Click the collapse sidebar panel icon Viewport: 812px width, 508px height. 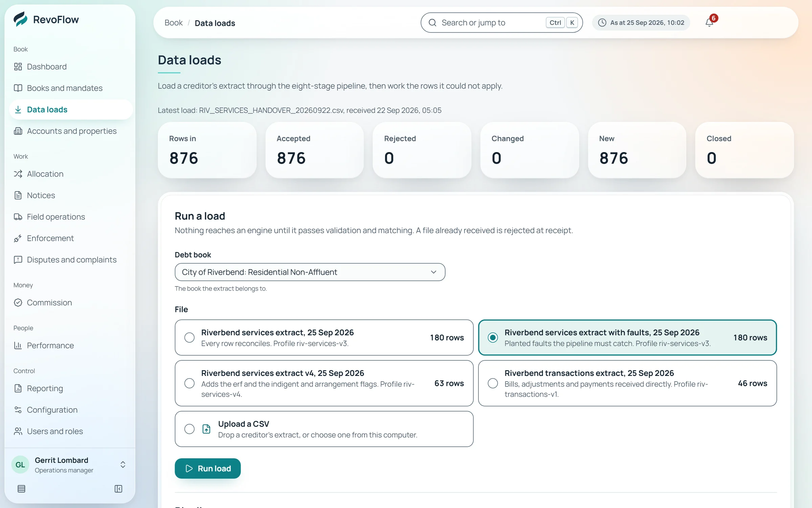118,489
